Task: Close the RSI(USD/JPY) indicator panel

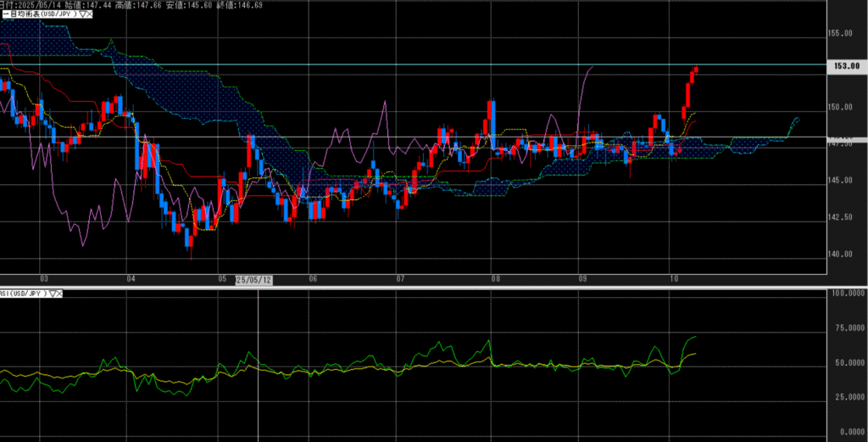Action: pos(59,294)
